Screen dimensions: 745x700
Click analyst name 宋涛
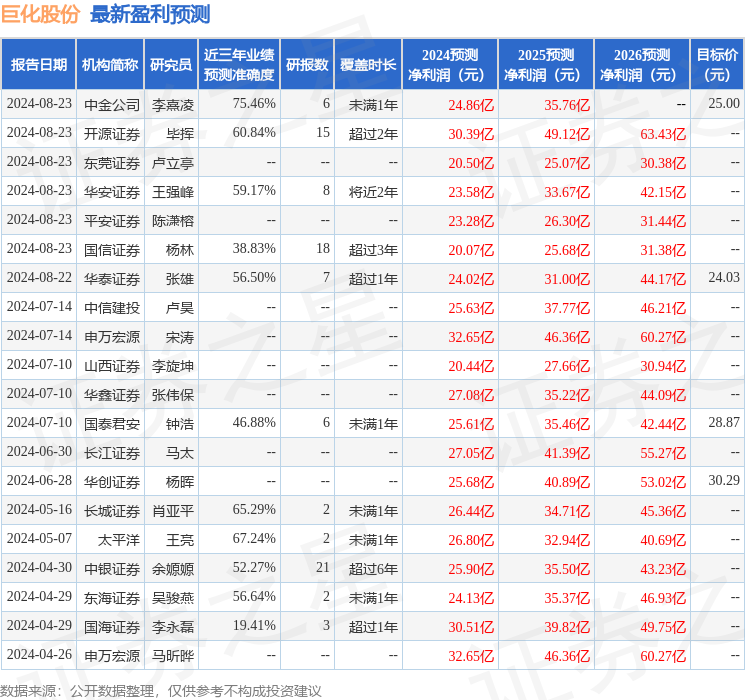[180, 337]
